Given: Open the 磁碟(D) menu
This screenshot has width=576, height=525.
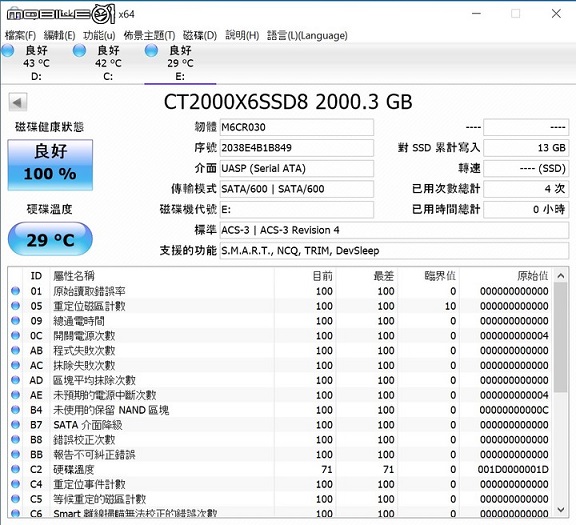Looking at the screenshot, I should pos(200,36).
